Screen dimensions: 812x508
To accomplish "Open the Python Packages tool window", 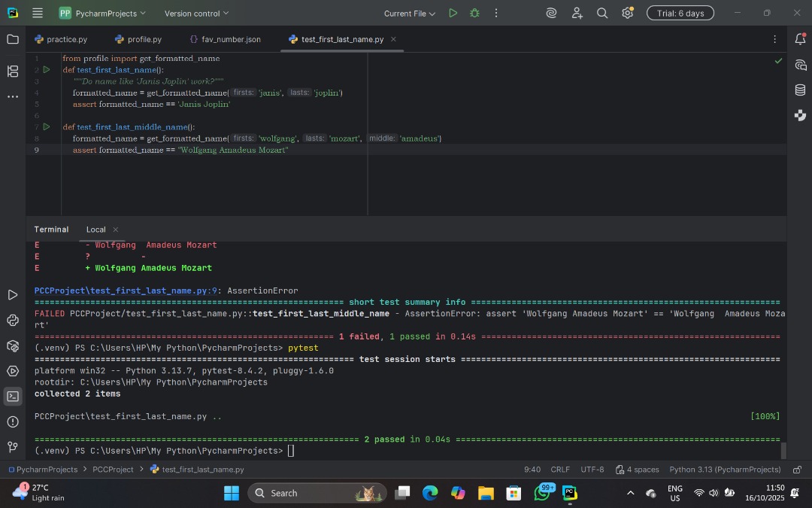I will 13,345.
